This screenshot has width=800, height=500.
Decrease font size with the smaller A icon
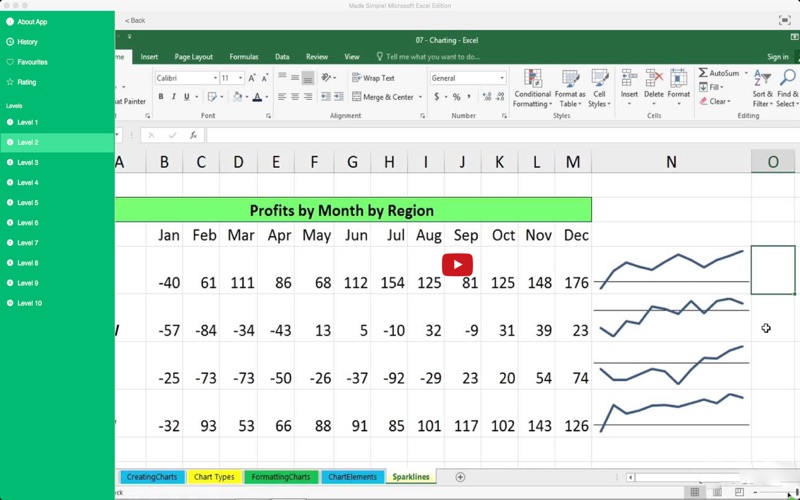(264, 78)
